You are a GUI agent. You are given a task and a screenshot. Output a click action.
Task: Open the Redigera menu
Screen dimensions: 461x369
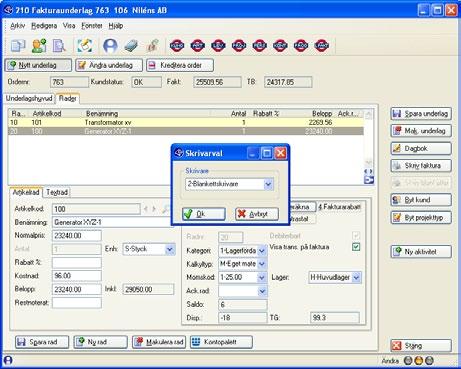(x=44, y=26)
